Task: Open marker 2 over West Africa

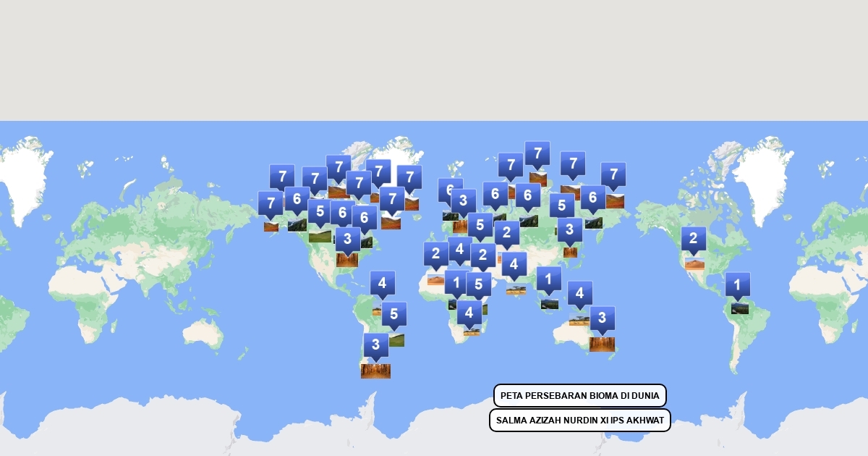Action: pos(435,254)
